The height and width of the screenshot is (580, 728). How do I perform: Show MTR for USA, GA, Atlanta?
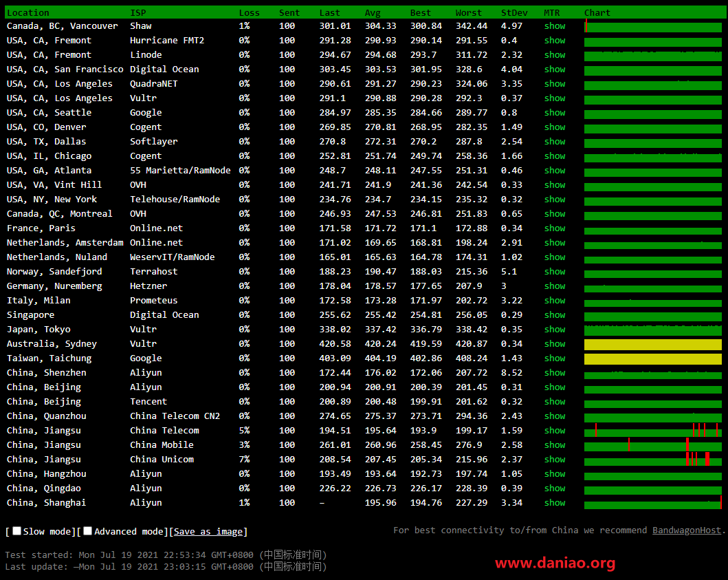click(x=555, y=170)
